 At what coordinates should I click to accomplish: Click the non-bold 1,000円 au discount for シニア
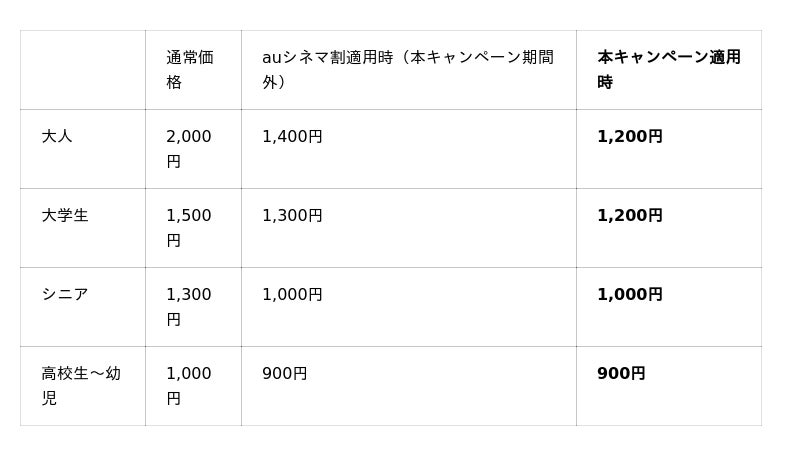pos(292,294)
